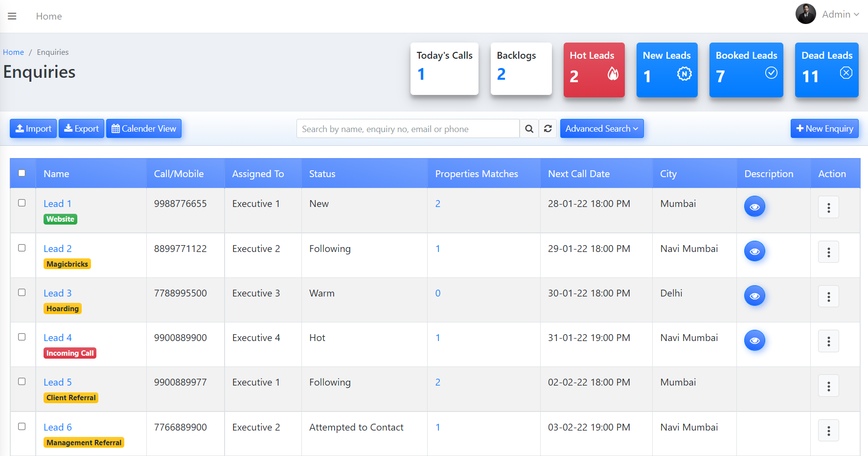Open the Lead 5 enquiry link

coord(58,382)
